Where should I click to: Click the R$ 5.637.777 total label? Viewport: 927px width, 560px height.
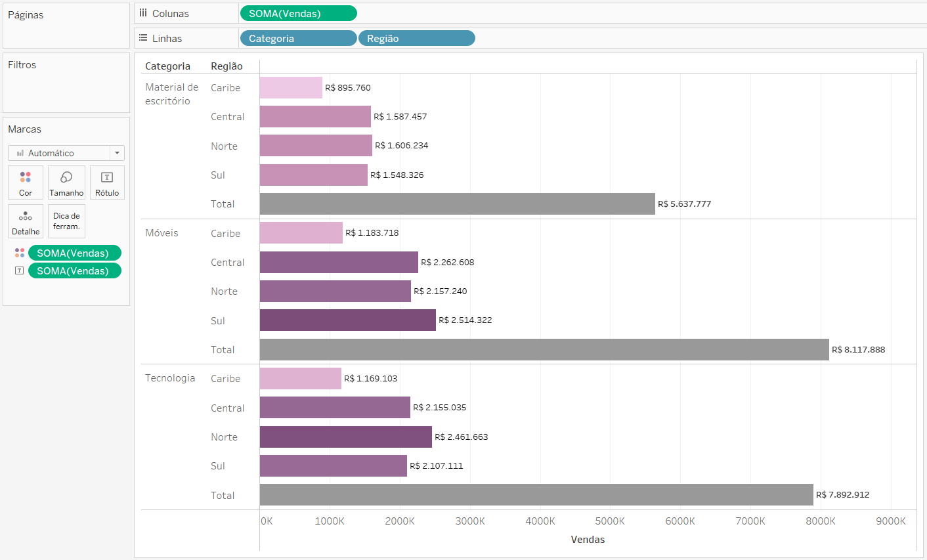685,204
